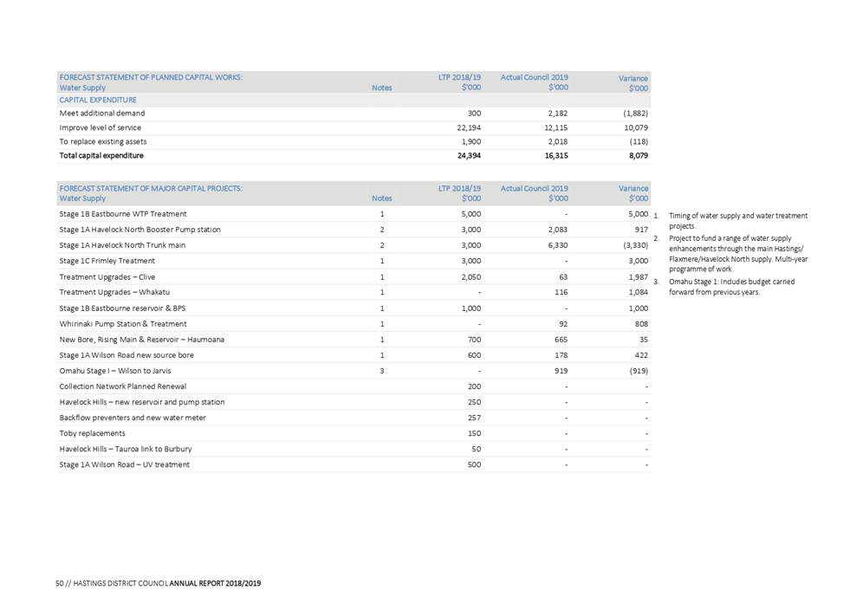Select 'Notes' header in major capital projects table

382,198
